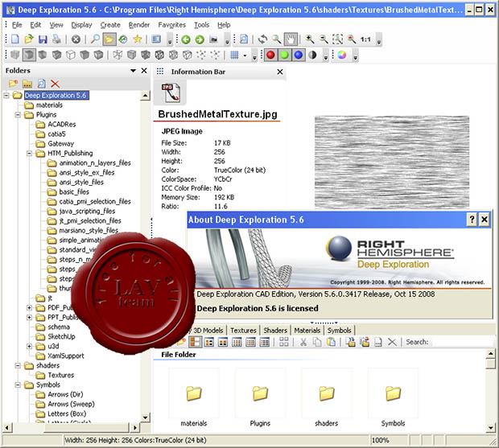Click the globe web browse icon
The width and height of the screenshot is (499, 448).
tap(123, 39)
